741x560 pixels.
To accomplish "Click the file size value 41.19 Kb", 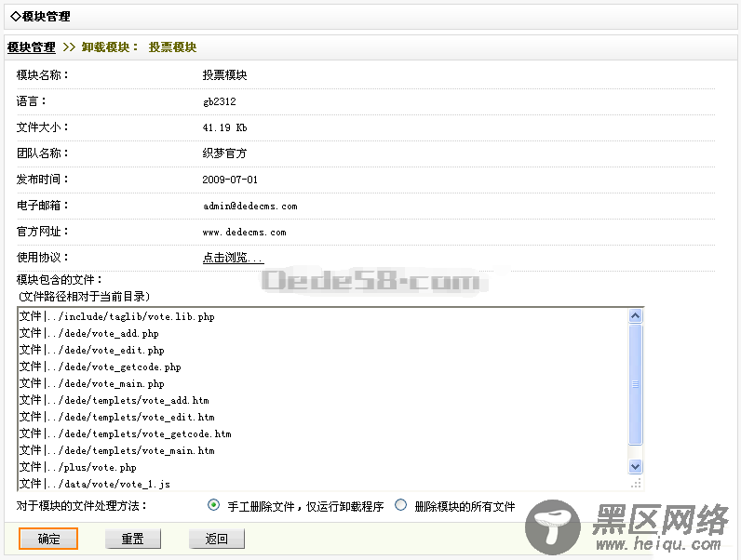I will tap(224, 127).
